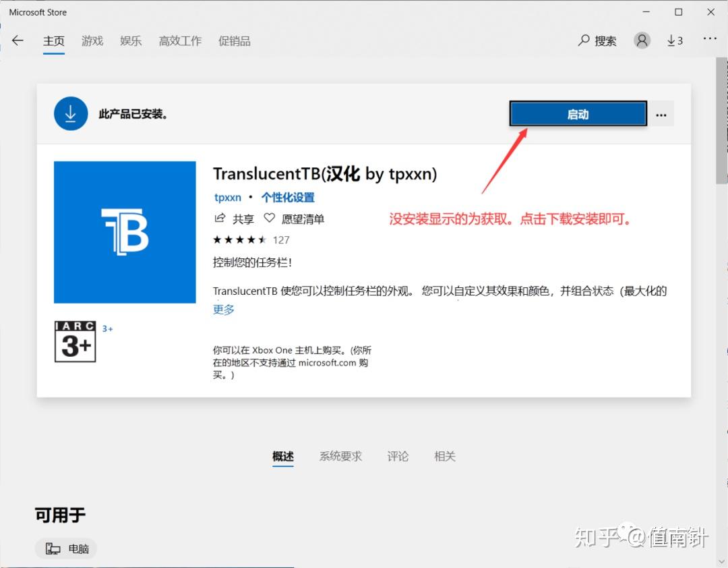Screen dimensions: 728x568
Task: Open the publisher tpxxn link
Action: (x=228, y=198)
